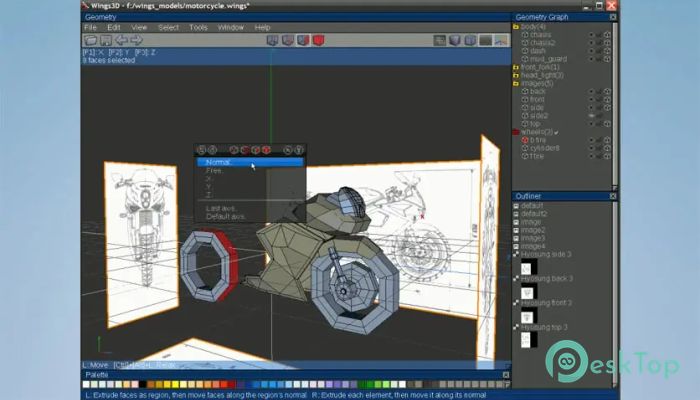Screen dimensions: 700x400
Task: Click first icon in extrude popup header
Action: pos(201,150)
